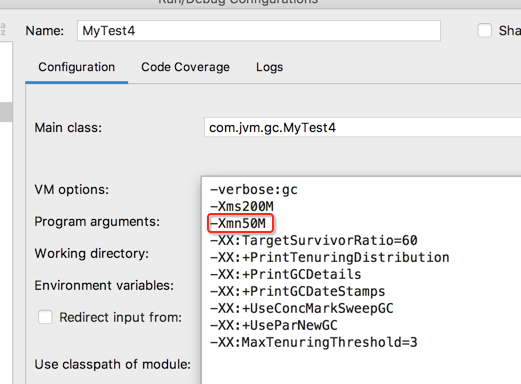
Task: Click the highlighted -Xmn50M option
Action: tap(240, 223)
